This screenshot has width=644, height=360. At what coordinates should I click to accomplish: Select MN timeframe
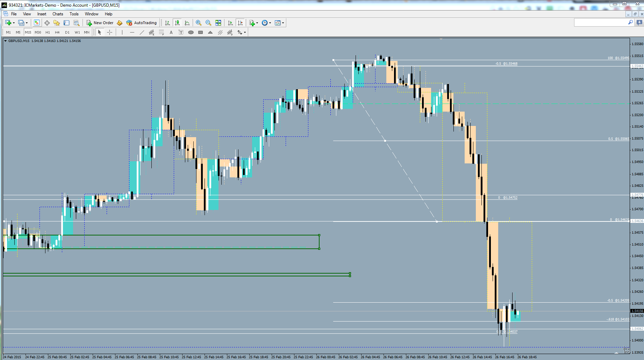[x=87, y=32]
